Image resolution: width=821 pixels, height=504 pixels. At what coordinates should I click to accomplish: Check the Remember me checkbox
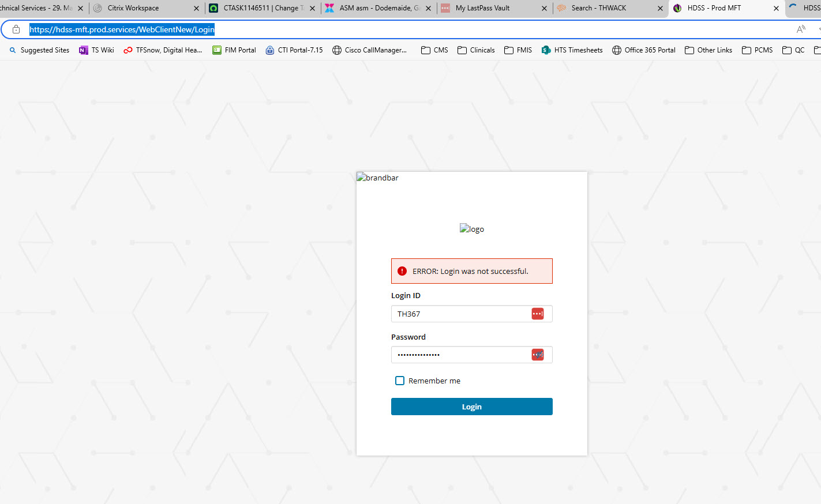click(x=400, y=381)
